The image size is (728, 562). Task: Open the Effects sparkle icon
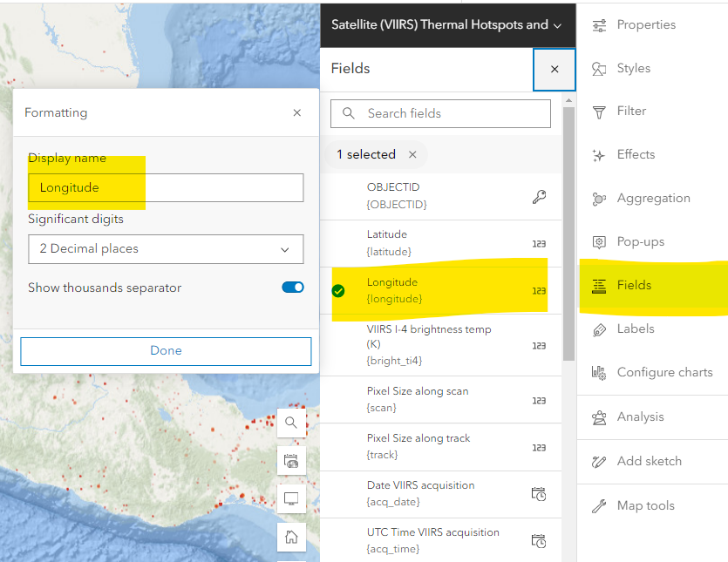(599, 155)
